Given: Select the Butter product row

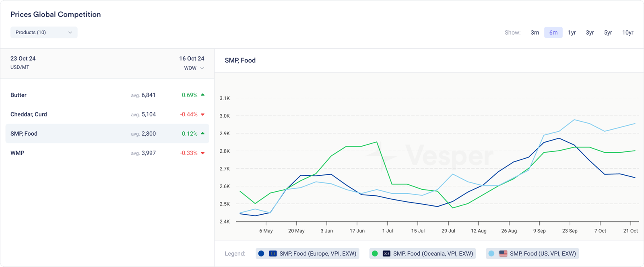Looking at the screenshot, I should tap(107, 95).
